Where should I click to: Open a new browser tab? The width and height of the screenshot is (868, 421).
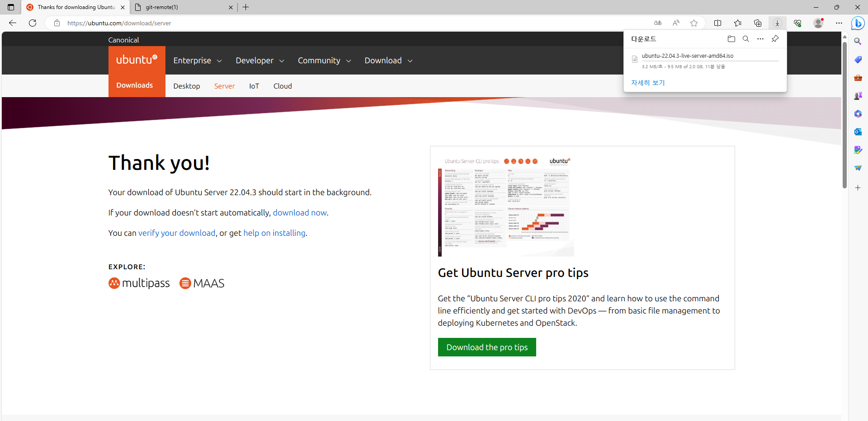(x=246, y=7)
